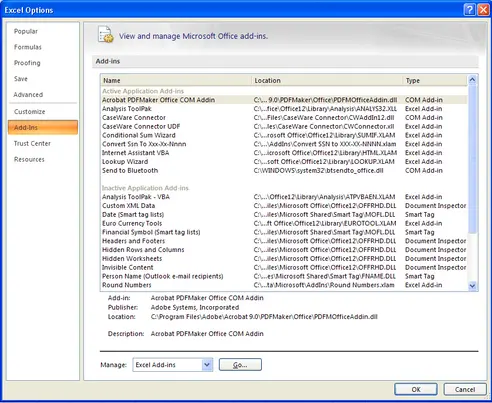This screenshot has width=492, height=403.
Task: Select the Analysis ToolPak row
Action: pyautogui.click(x=284, y=109)
